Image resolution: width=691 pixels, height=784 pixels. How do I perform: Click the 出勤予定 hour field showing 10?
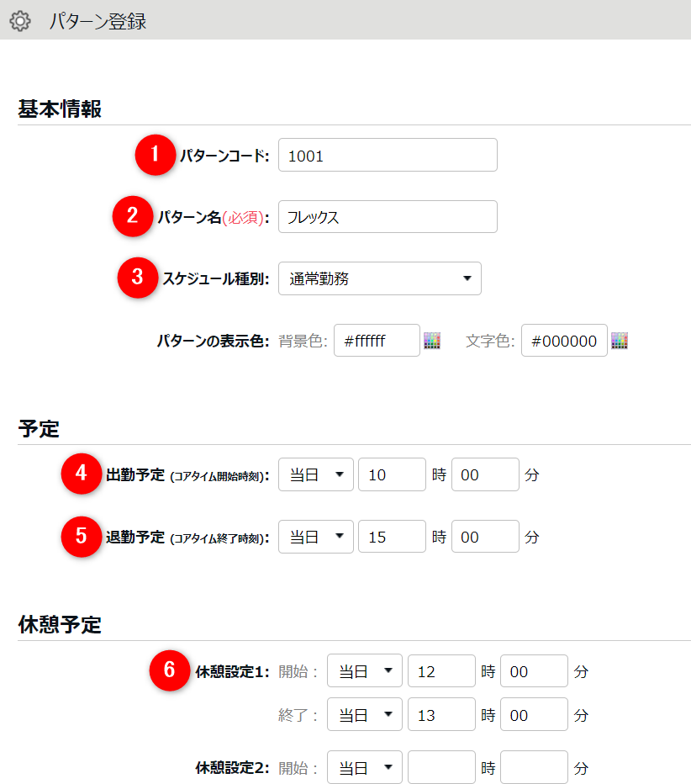click(391, 474)
